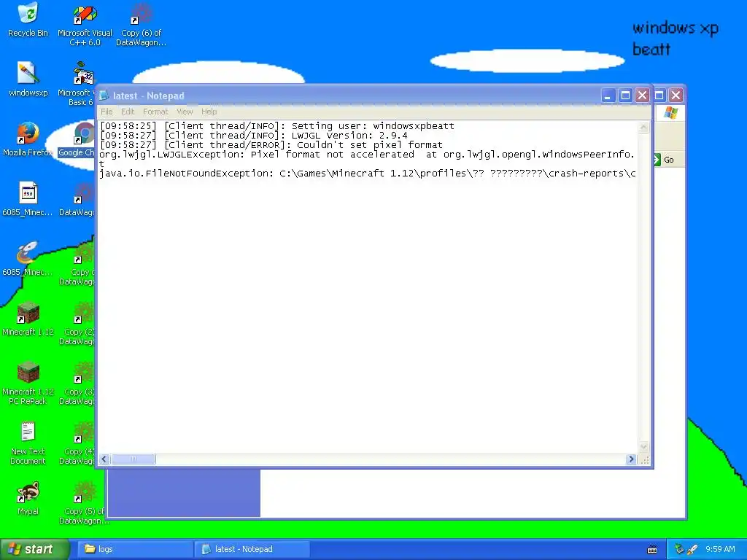
Task: Close the Notepad window
Action: (642, 96)
